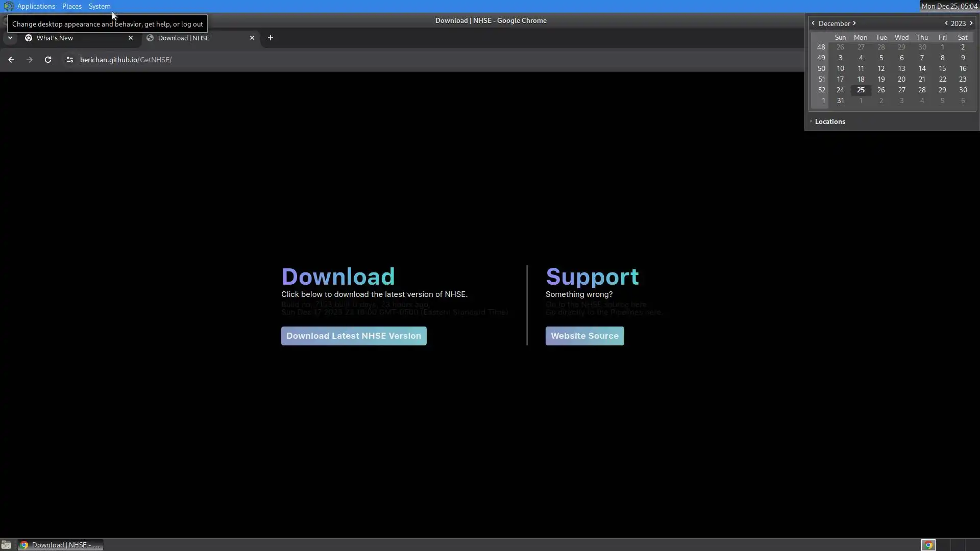Open the Places menu

pos(72,6)
